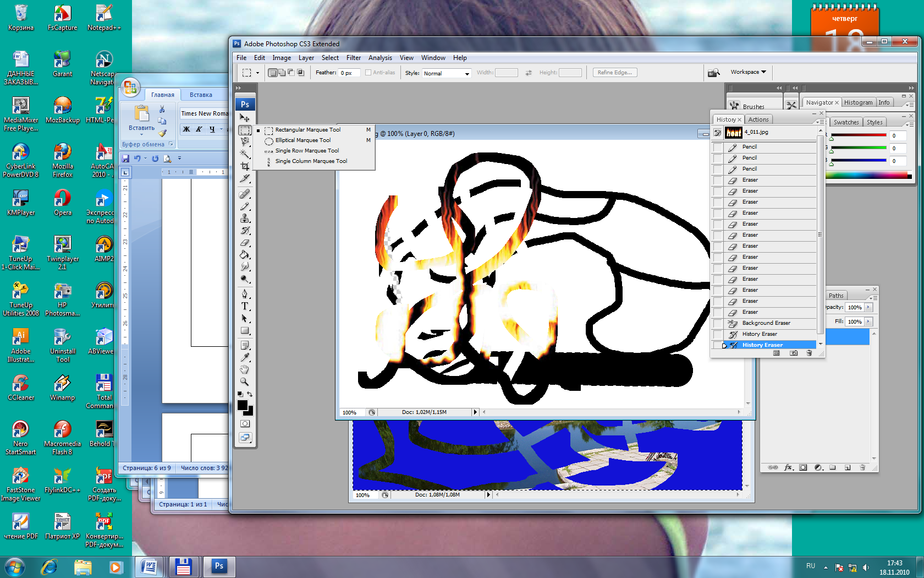
Task: Select the Paint Bucket tool
Action: click(x=245, y=254)
